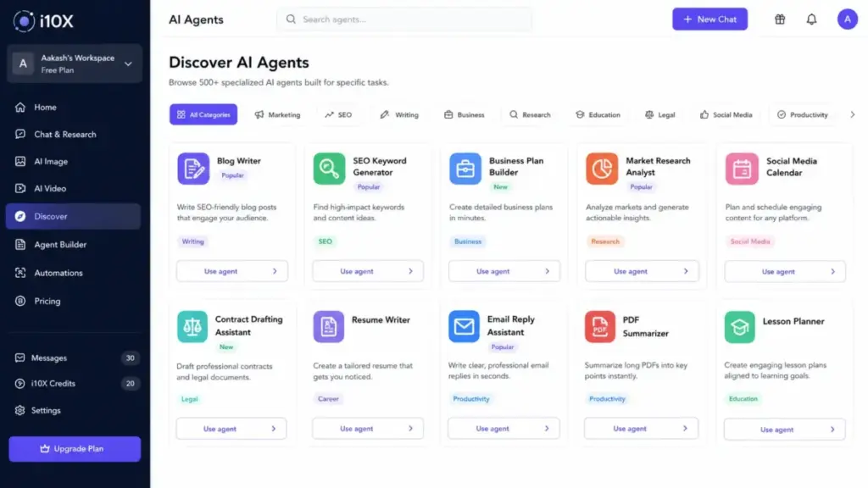Click the Home sidebar icon
This screenshot has width=868, height=488.
click(x=20, y=108)
